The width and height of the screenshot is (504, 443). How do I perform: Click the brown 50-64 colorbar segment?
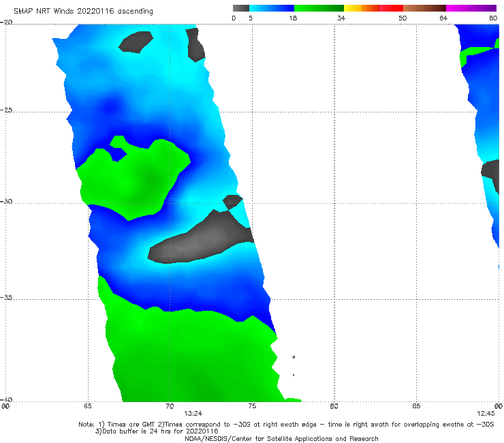click(x=424, y=8)
